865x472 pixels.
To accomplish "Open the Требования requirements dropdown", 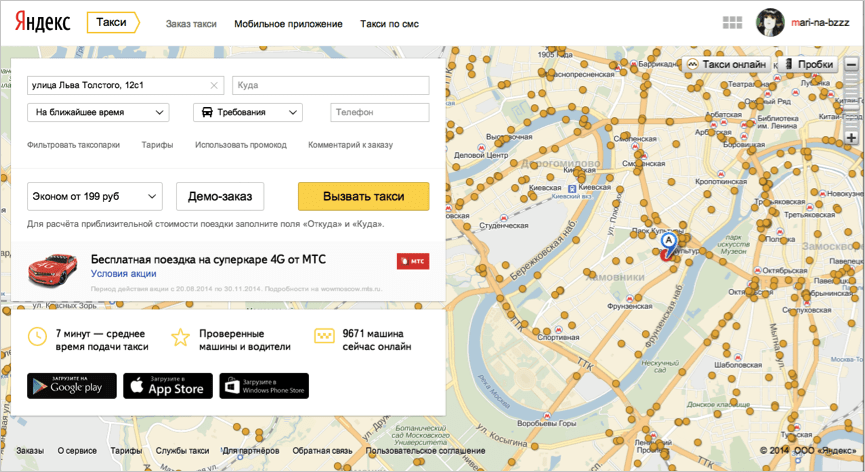I will tap(247, 113).
